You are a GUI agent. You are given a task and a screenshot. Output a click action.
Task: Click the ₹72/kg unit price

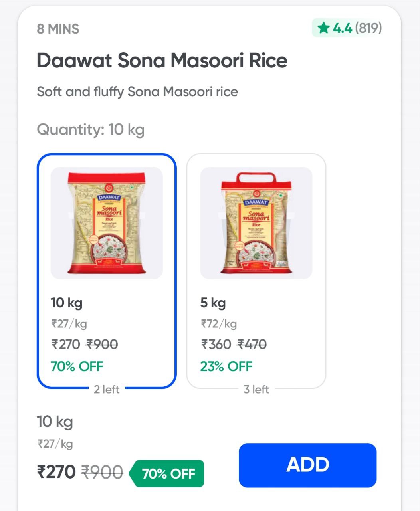[x=219, y=323]
